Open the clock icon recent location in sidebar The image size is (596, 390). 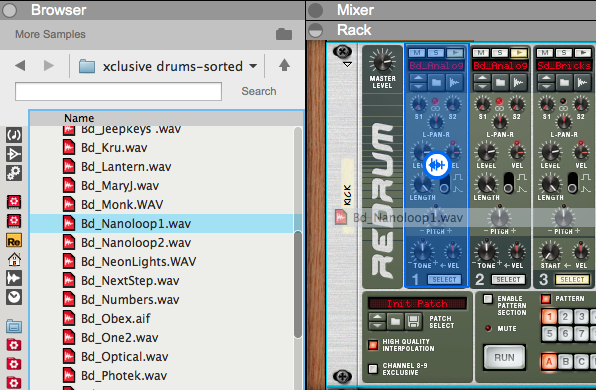pyautogui.click(x=14, y=297)
